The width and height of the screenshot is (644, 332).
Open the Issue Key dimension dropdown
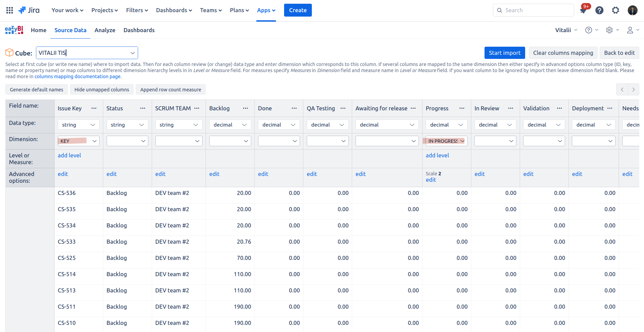pyautogui.click(x=79, y=141)
